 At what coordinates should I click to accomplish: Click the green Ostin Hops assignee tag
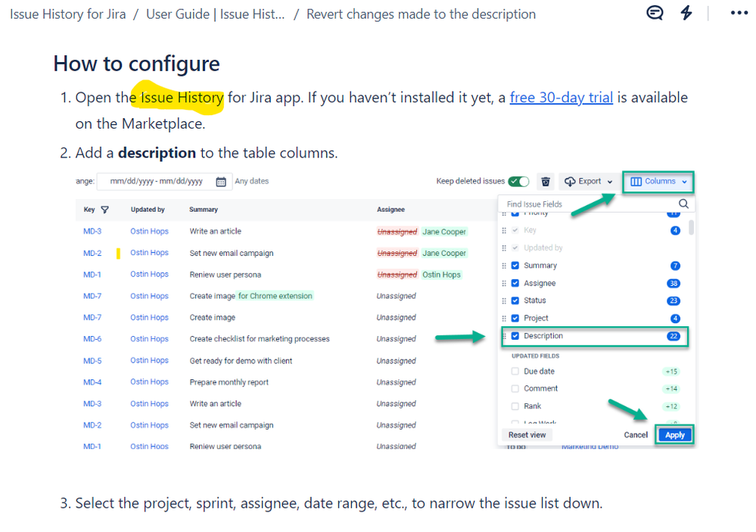point(441,275)
